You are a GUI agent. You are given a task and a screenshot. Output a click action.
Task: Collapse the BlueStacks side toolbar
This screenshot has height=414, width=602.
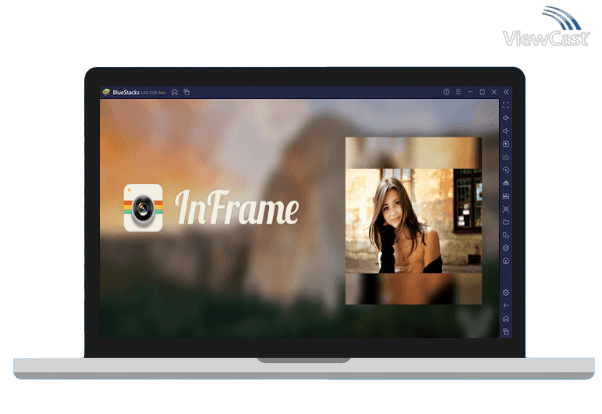506,92
